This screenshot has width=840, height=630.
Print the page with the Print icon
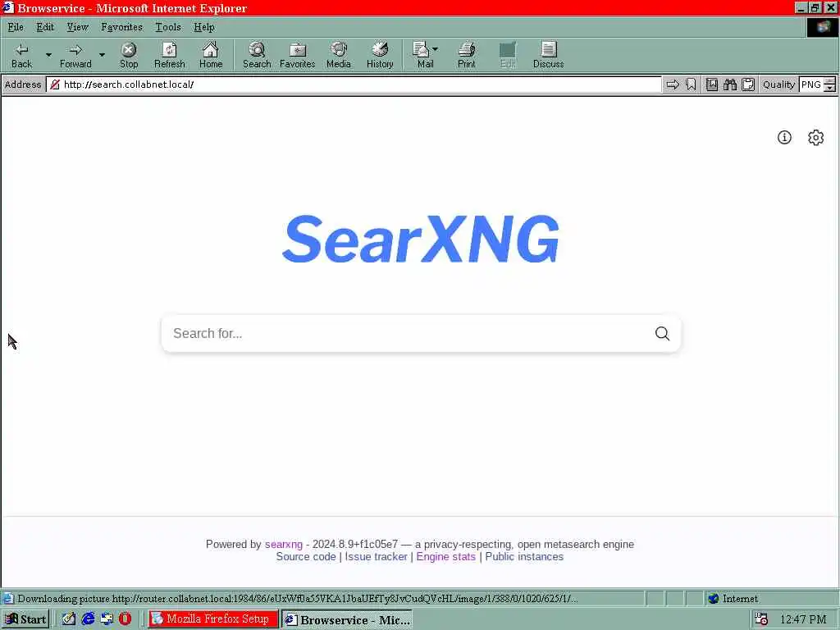466,55
